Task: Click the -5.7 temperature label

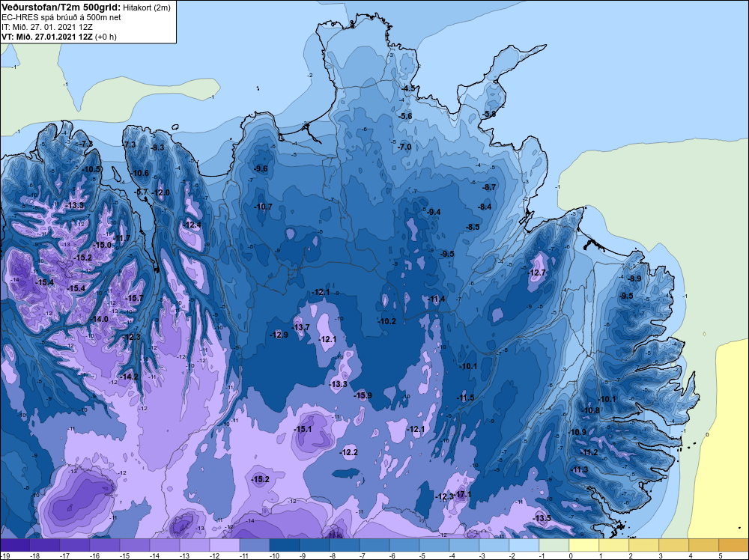Action: pos(142,192)
